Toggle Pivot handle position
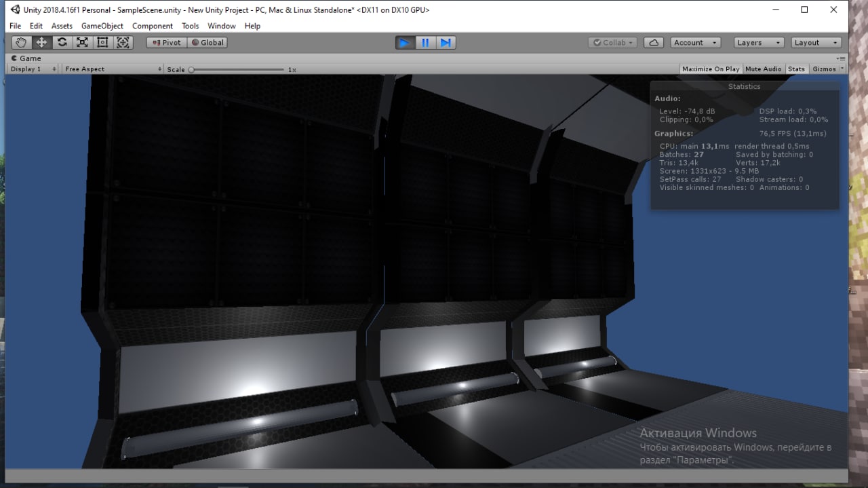 [x=167, y=42]
